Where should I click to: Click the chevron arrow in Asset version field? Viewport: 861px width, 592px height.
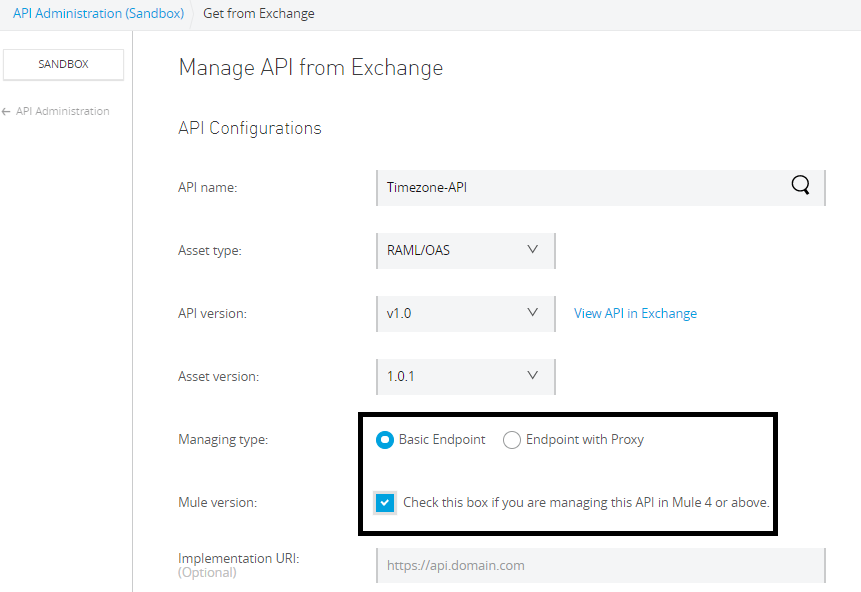(532, 376)
